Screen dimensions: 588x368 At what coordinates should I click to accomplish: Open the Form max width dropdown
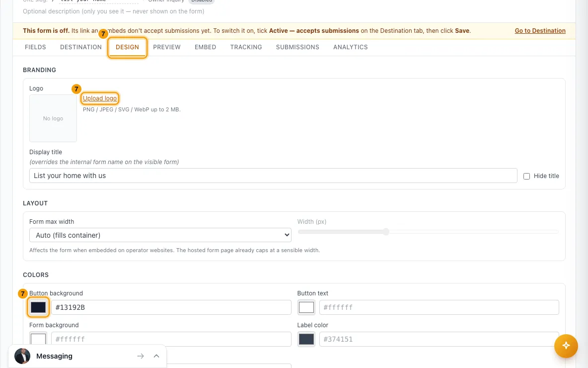click(x=160, y=235)
